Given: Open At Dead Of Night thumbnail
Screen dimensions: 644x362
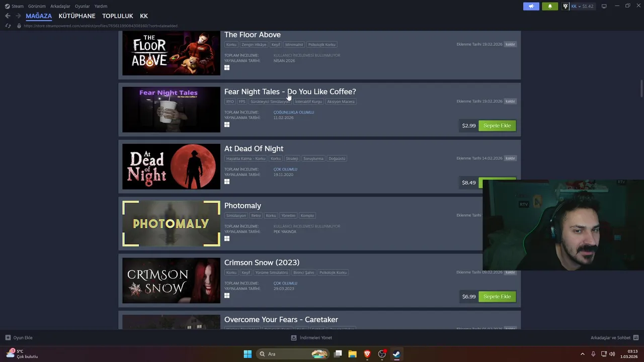Looking at the screenshot, I should (171, 166).
